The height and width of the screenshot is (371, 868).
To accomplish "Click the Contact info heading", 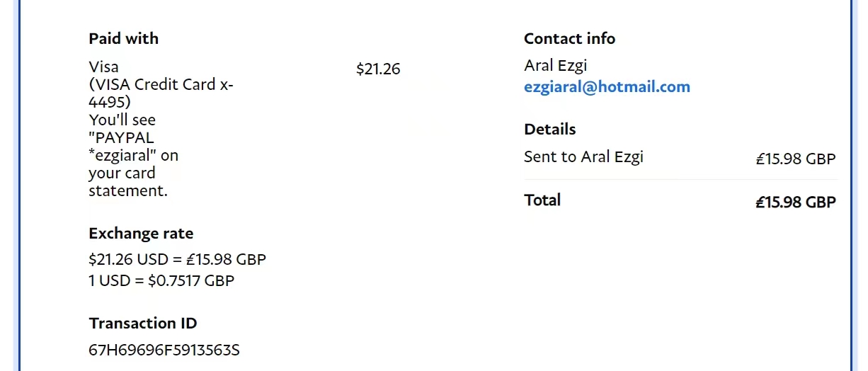I will [569, 38].
